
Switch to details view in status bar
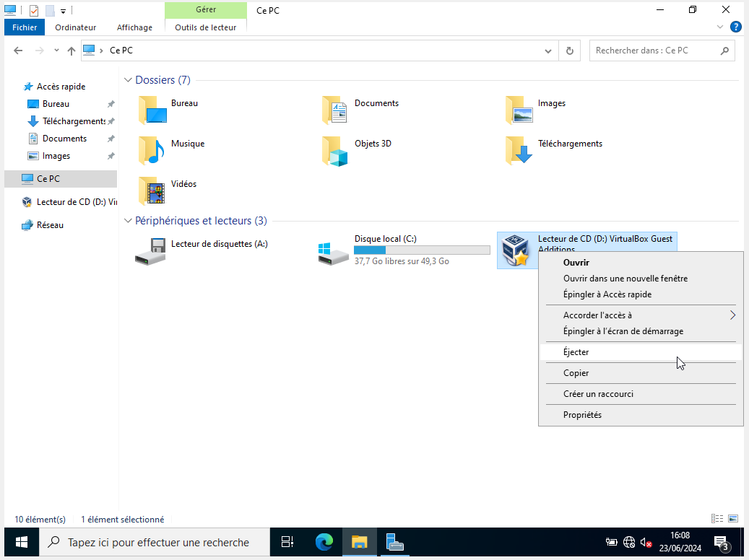click(x=717, y=519)
